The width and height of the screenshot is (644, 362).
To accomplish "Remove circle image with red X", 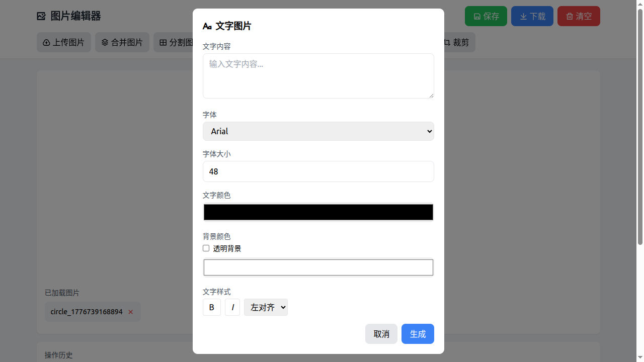I will (131, 312).
